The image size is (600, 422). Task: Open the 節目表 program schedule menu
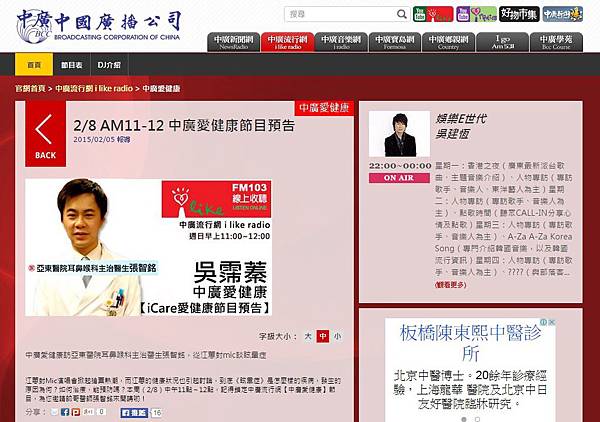(x=72, y=65)
